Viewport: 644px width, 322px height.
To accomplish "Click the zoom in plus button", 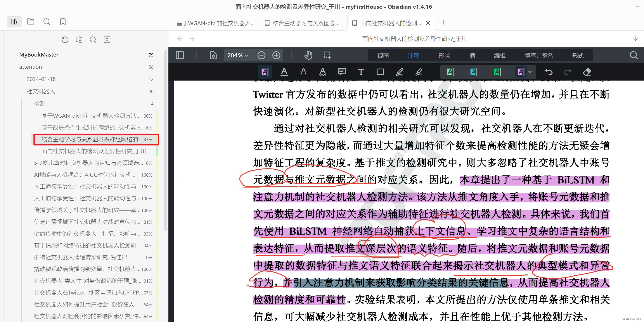I will [x=276, y=55].
